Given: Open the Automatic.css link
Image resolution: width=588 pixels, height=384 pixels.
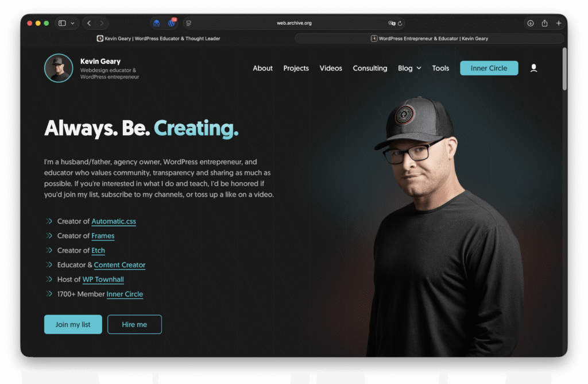Looking at the screenshot, I should [114, 221].
